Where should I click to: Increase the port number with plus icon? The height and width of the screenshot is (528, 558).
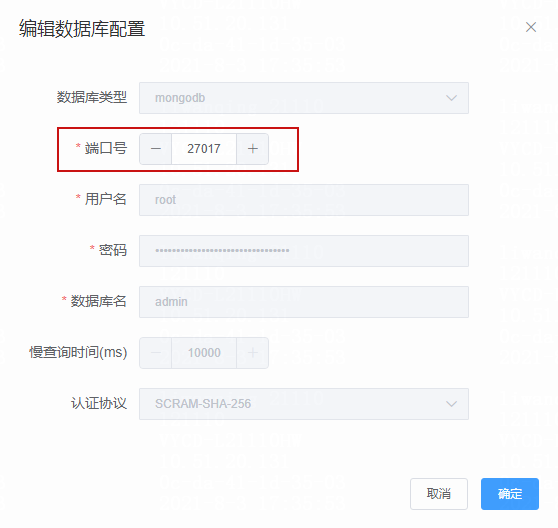click(x=253, y=149)
